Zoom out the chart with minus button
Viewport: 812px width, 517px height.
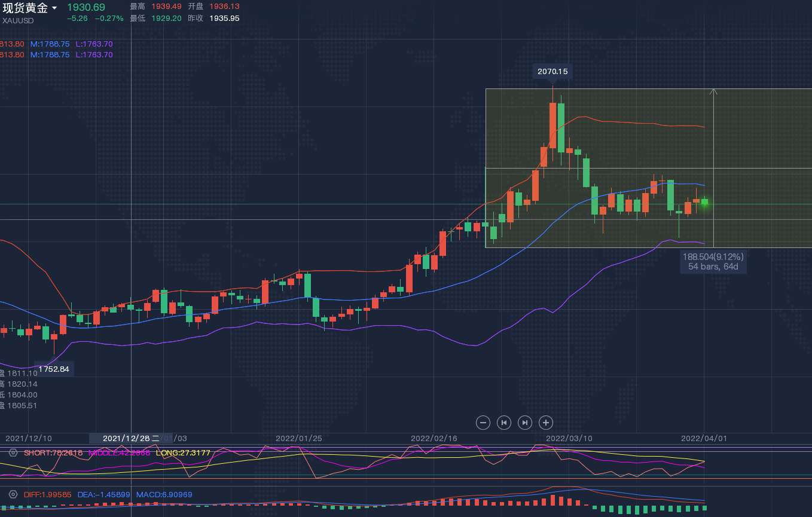[483, 423]
